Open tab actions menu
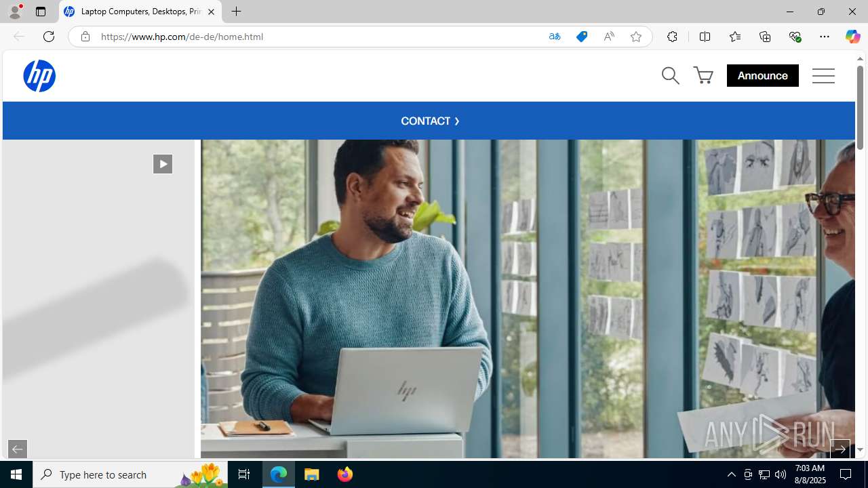This screenshot has width=868, height=488. click(x=40, y=12)
